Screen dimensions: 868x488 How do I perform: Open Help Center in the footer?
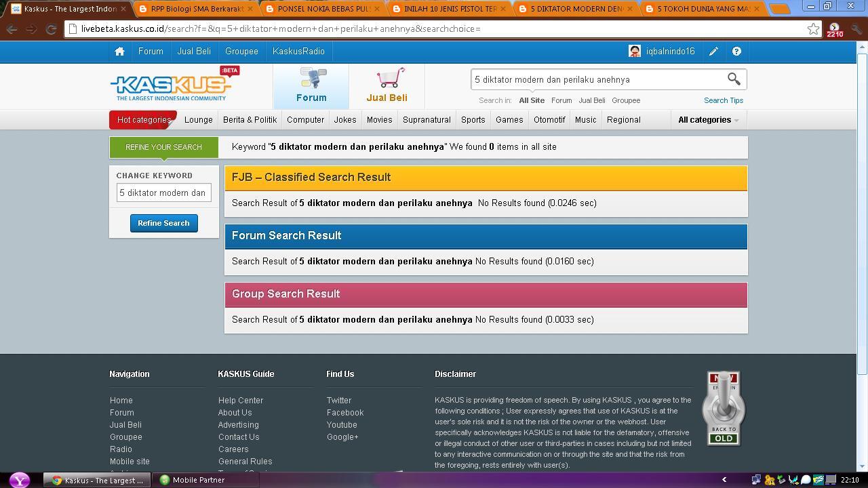[241, 401]
